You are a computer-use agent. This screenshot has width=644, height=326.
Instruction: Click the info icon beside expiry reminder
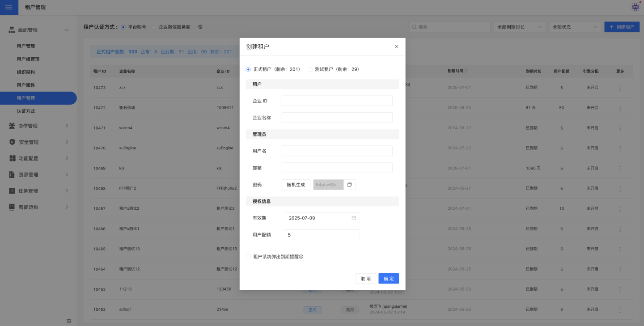tap(301, 257)
